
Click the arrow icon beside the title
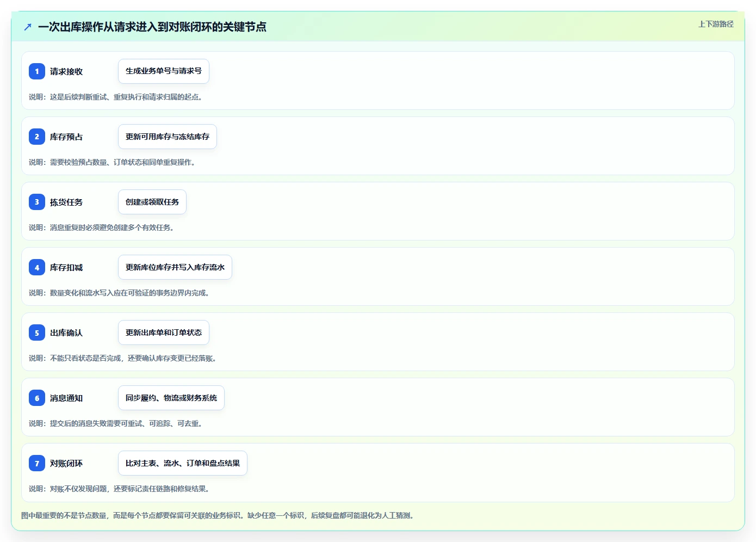click(x=28, y=27)
